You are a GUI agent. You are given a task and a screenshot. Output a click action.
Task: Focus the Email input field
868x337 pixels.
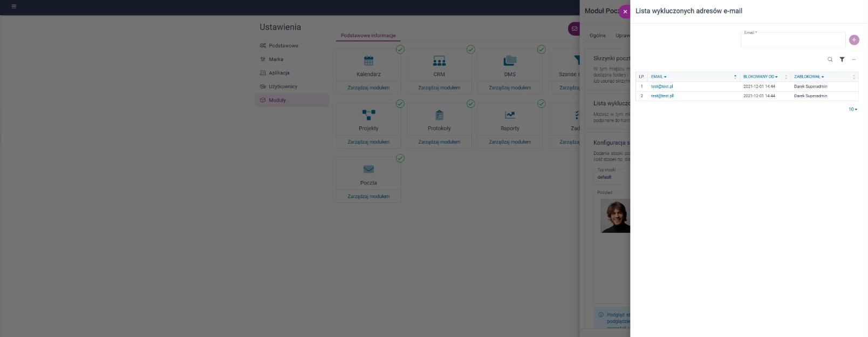pyautogui.click(x=793, y=40)
